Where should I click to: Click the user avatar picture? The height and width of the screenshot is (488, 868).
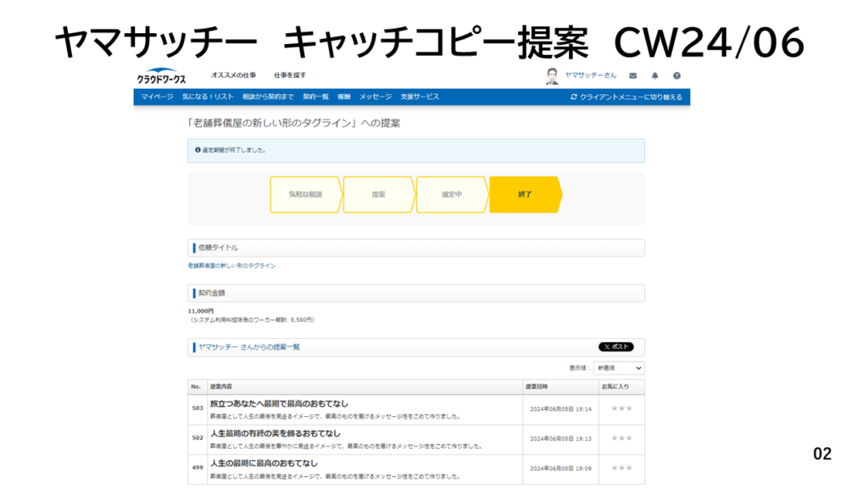[x=553, y=75]
